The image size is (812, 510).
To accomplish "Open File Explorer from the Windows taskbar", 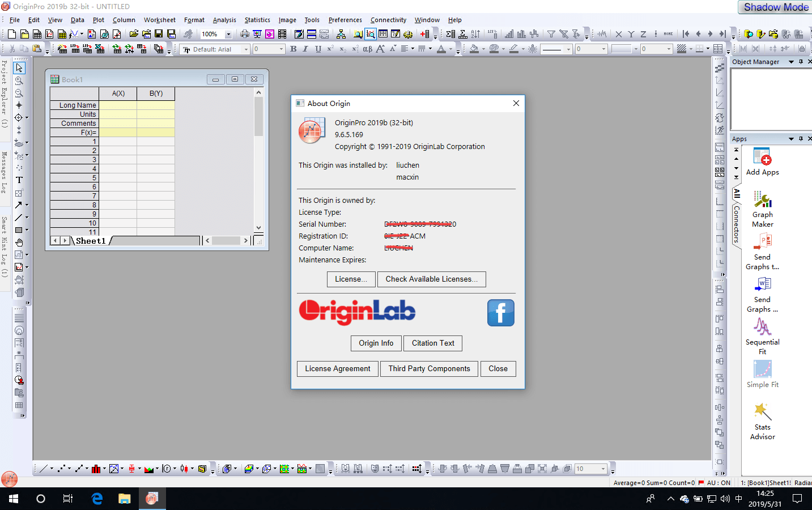I will pyautogui.click(x=124, y=499).
